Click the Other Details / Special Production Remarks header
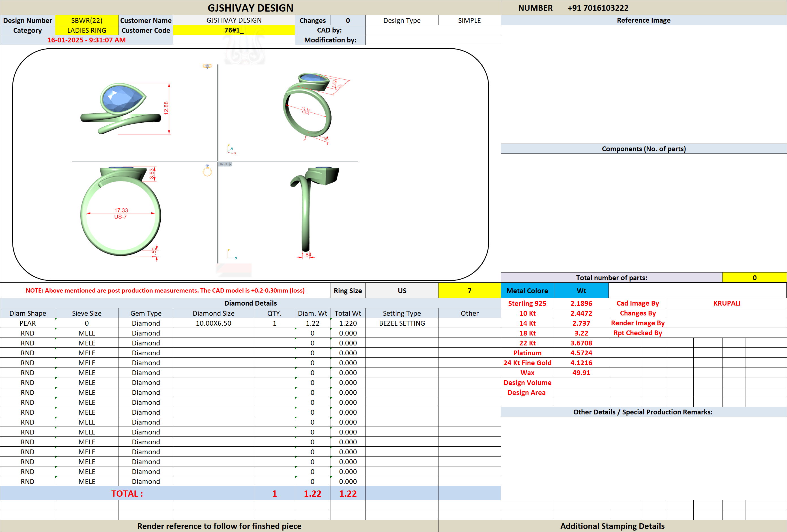Viewport: 787px width, 532px height. coord(643,412)
